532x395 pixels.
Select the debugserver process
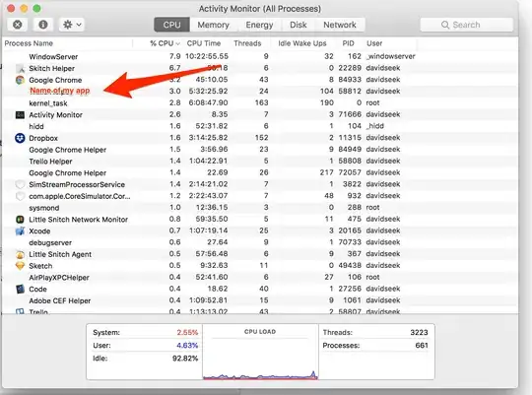260,242
